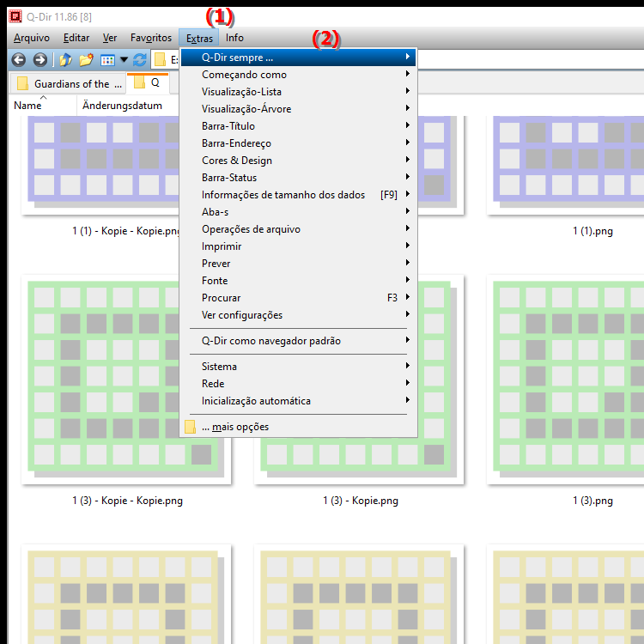Image resolution: width=644 pixels, height=644 pixels.
Task: Click the refresh icon in toolbar
Action: 140,60
